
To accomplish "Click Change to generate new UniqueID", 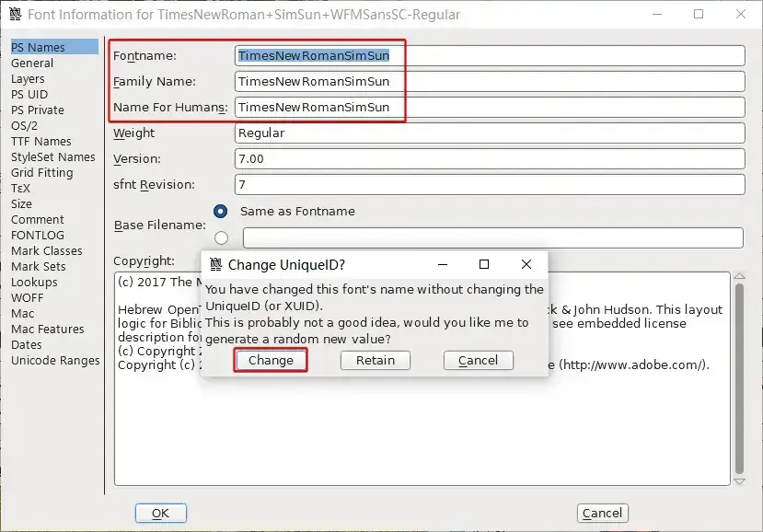I will 271,360.
